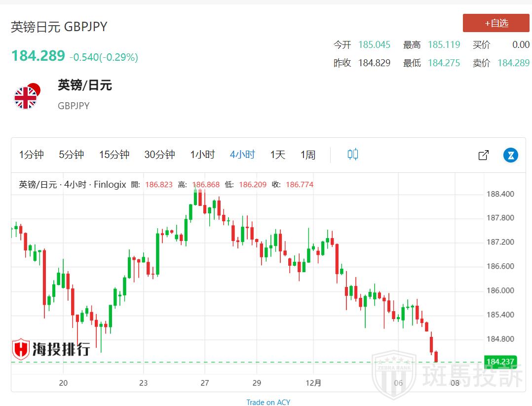Open the candlestick chart type selector
Screen dimensions: 532x406
coord(352,155)
